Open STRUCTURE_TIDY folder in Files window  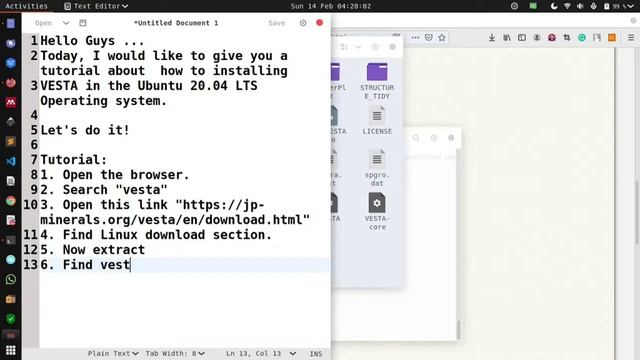click(x=377, y=81)
